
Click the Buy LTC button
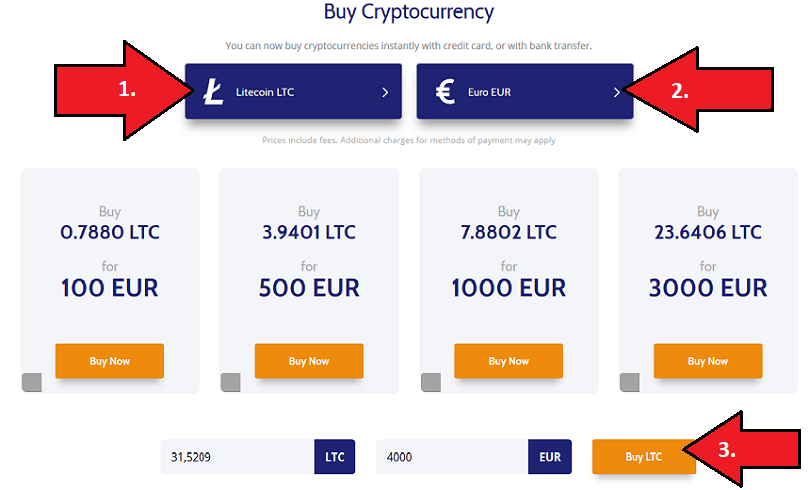[x=644, y=456]
